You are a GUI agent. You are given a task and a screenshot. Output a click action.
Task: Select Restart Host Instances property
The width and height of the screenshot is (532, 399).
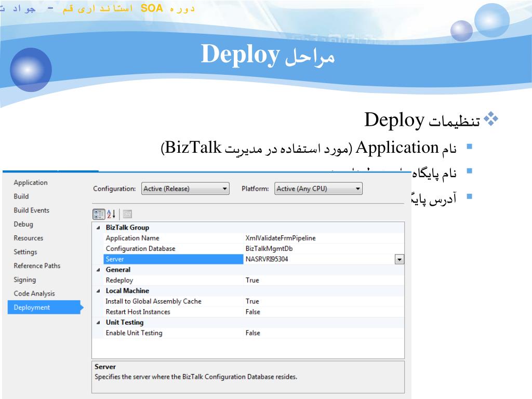click(x=173, y=312)
